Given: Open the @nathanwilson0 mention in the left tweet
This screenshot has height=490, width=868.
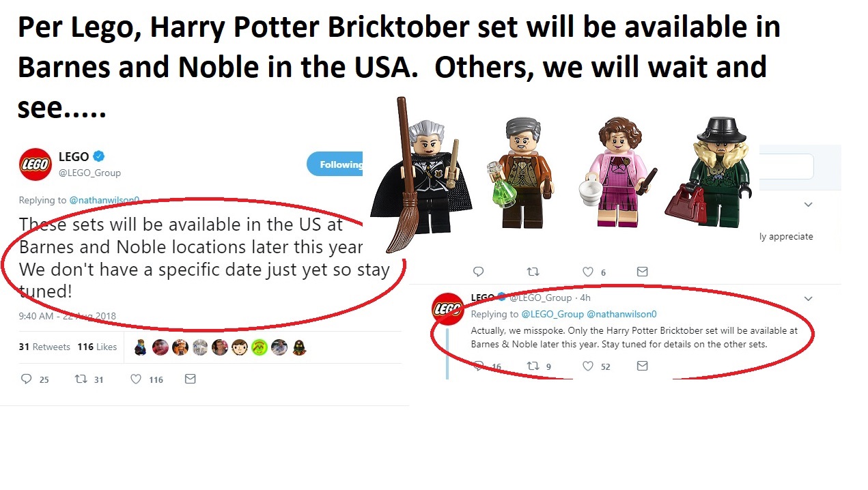Looking at the screenshot, I should (104, 200).
